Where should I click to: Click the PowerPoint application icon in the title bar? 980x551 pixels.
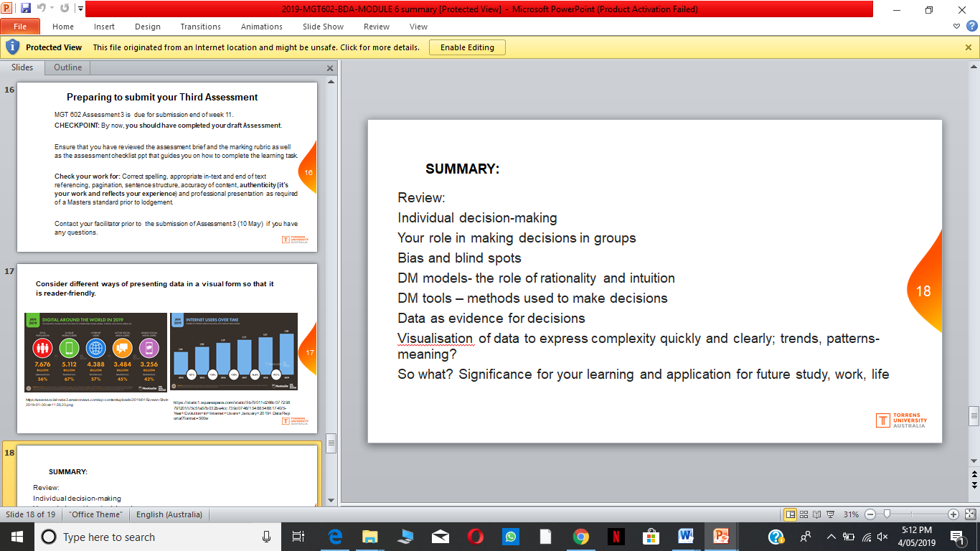click(8, 9)
